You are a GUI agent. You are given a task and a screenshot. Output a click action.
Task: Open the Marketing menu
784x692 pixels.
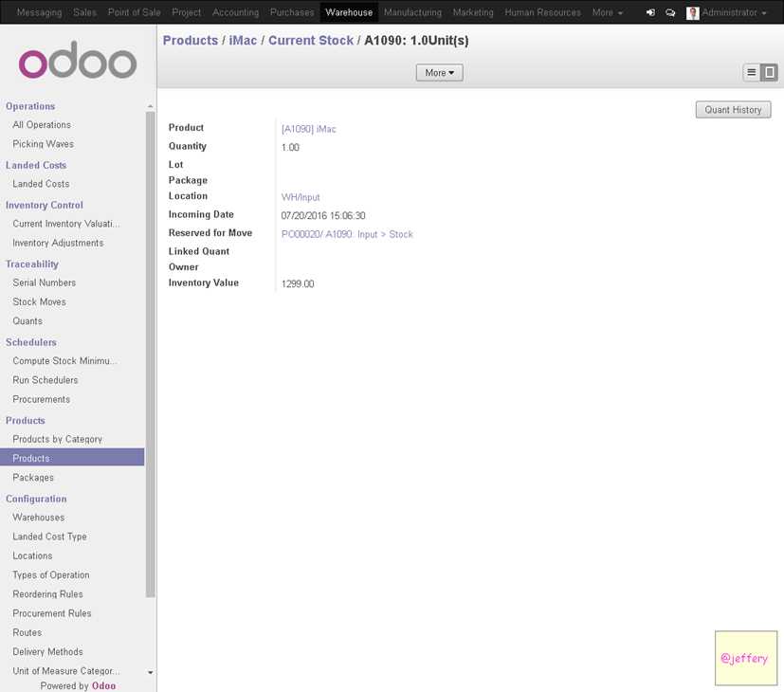pos(473,12)
